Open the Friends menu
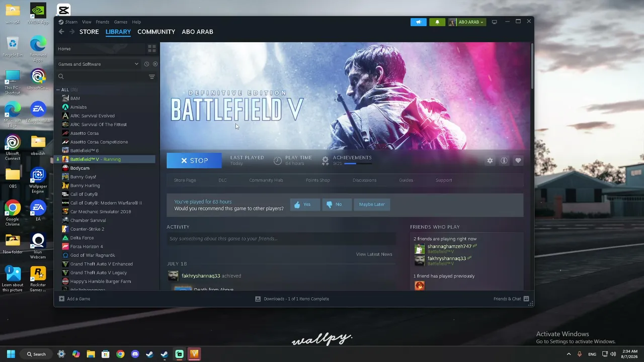644x362 pixels. (103, 22)
